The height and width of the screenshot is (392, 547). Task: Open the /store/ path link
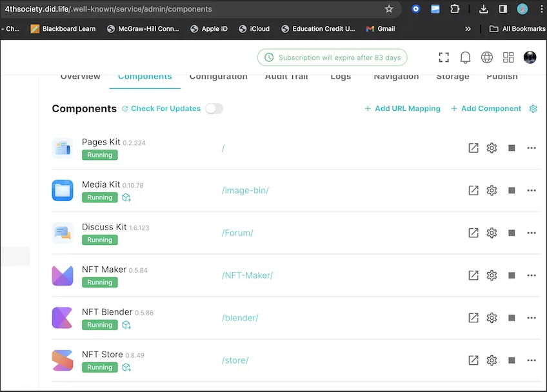click(x=235, y=360)
